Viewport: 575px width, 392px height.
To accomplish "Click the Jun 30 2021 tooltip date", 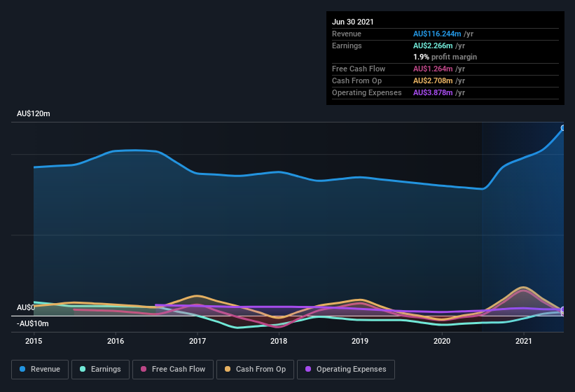I will click(353, 22).
